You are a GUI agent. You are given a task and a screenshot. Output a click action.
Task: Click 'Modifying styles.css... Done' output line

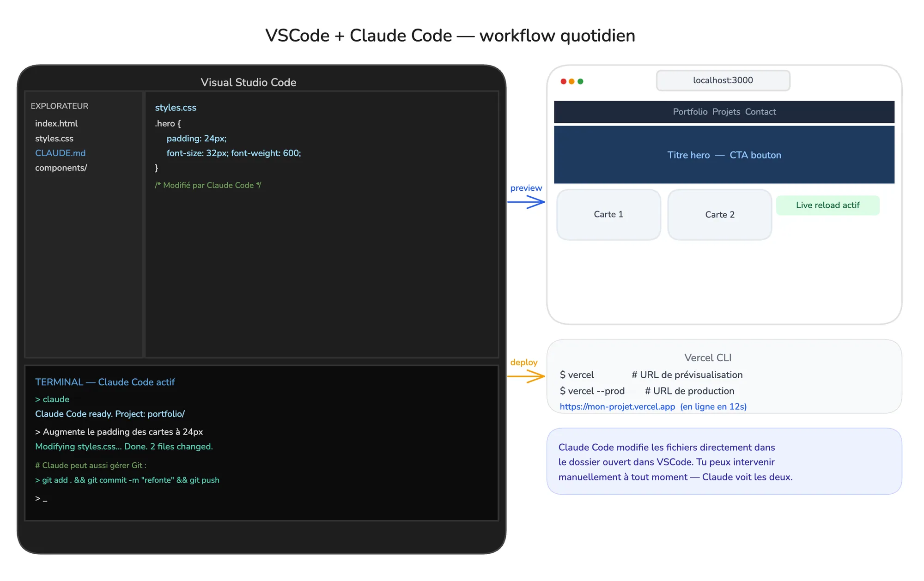124,447
